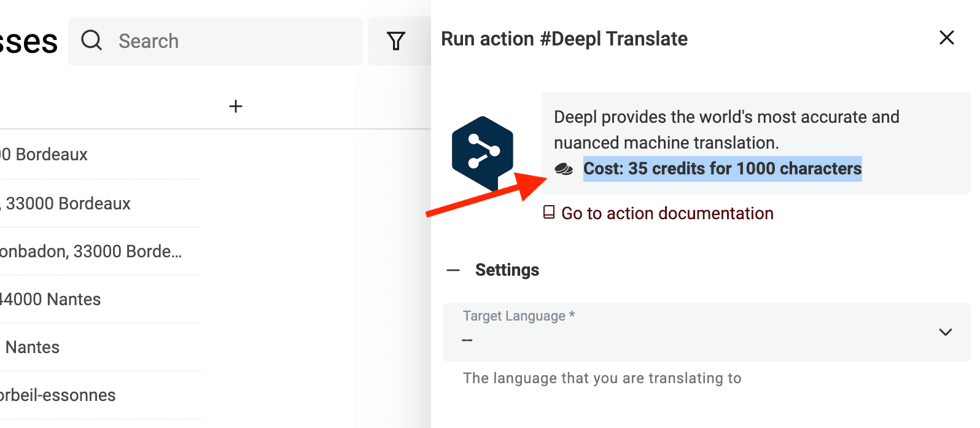Select the truncated 33000 Borde… row
Image resolution: width=980 pixels, height=428 pixels.
[91, 251]
